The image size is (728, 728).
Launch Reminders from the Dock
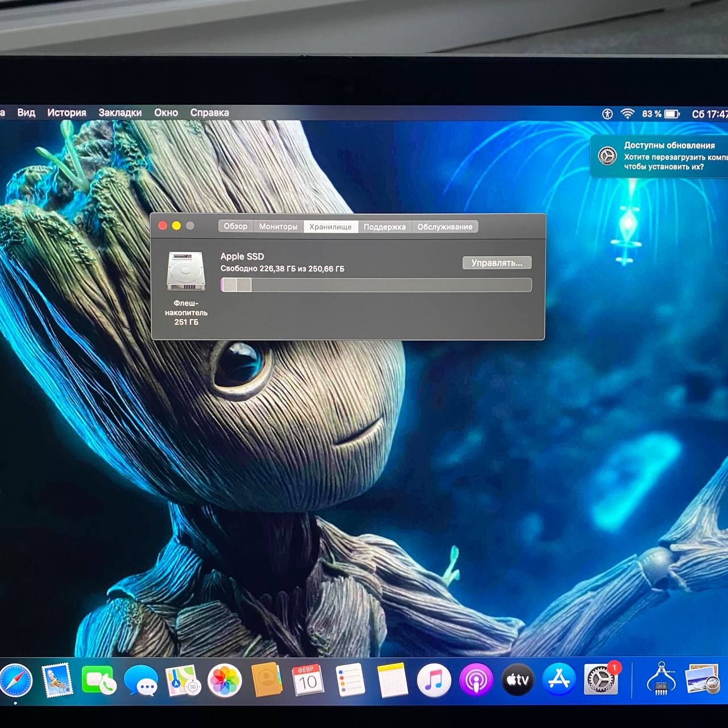(350, 680)
